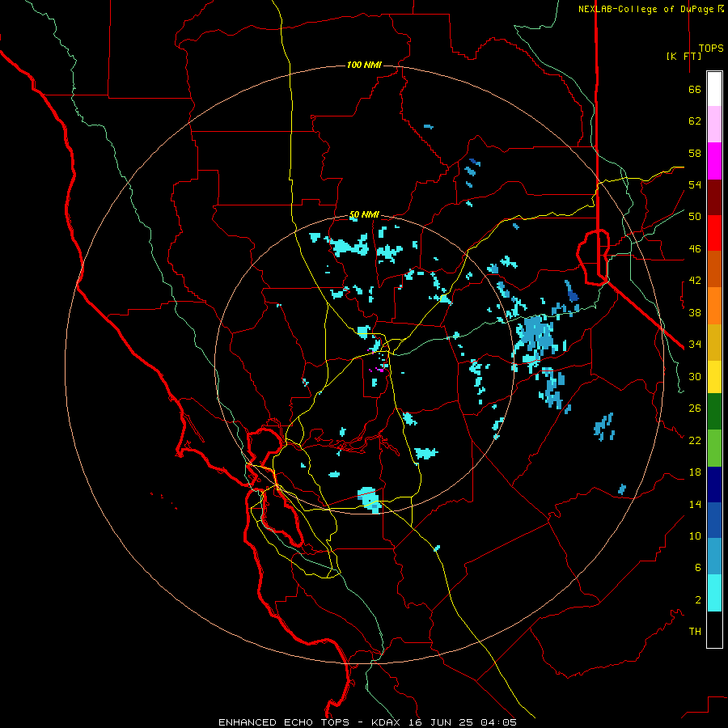
Task: Click the "6" legend value
Action: 698,568
